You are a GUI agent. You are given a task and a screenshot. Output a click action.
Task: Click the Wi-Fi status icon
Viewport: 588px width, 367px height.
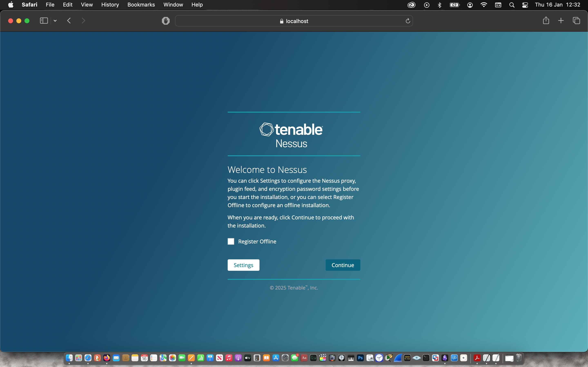click(x=484, y=5)
